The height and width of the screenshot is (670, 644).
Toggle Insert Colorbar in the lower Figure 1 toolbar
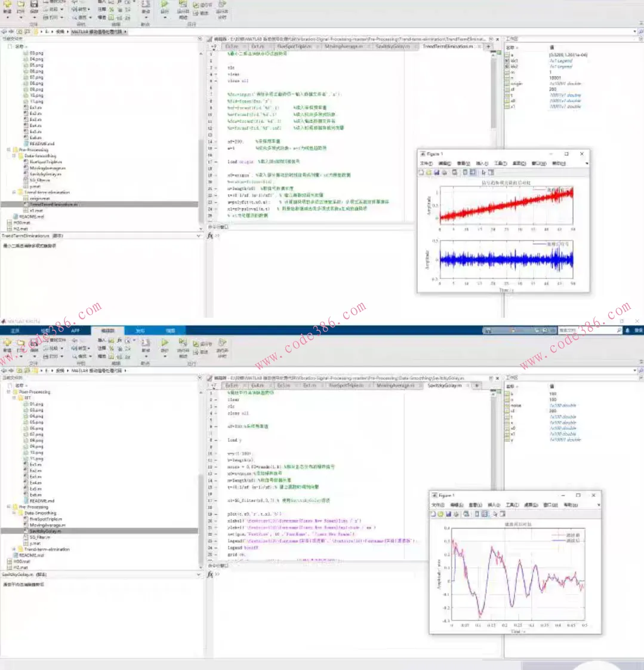(x=476, y=514)
